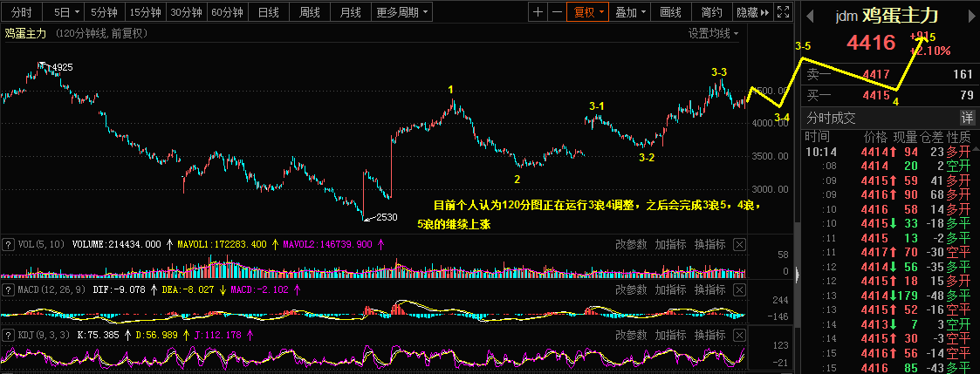
Task: Close the KDJ indicator panel
Action: point(739,335)
